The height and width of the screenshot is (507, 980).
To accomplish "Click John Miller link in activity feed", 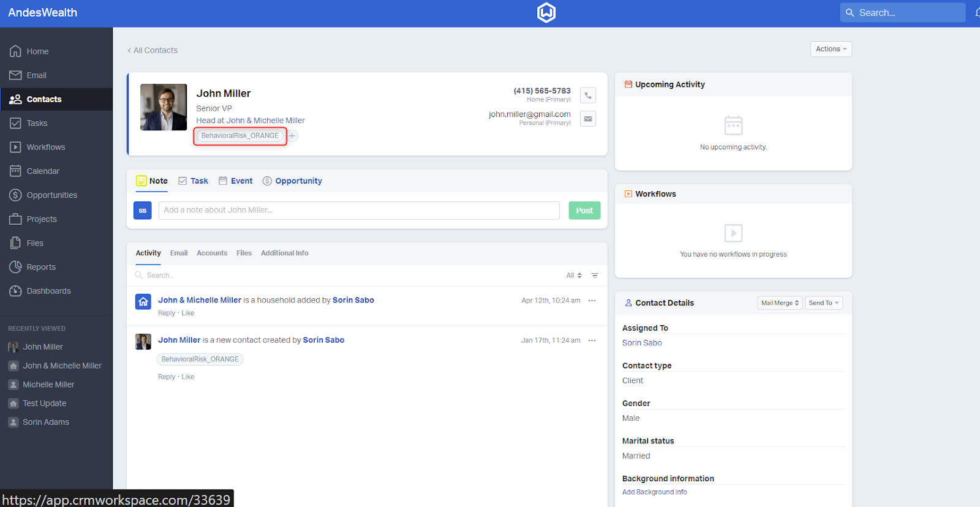I will click(x=179, y=340).
